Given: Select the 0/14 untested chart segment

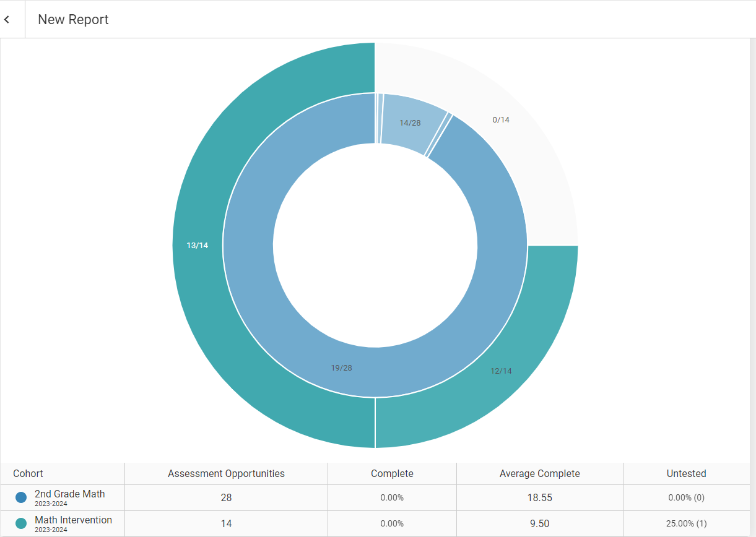Looking at the screenshot, I should 502,119.
